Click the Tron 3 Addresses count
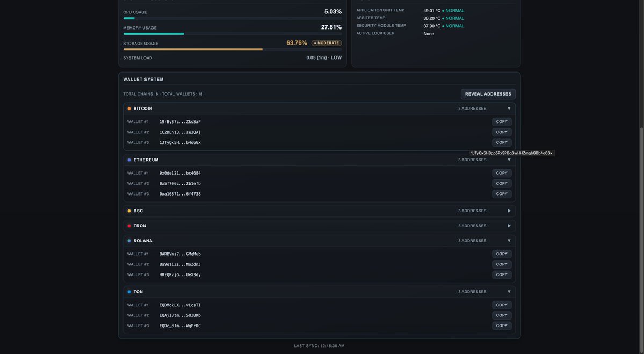The width and height of the screenshot is (644, 354). [472, 226]
